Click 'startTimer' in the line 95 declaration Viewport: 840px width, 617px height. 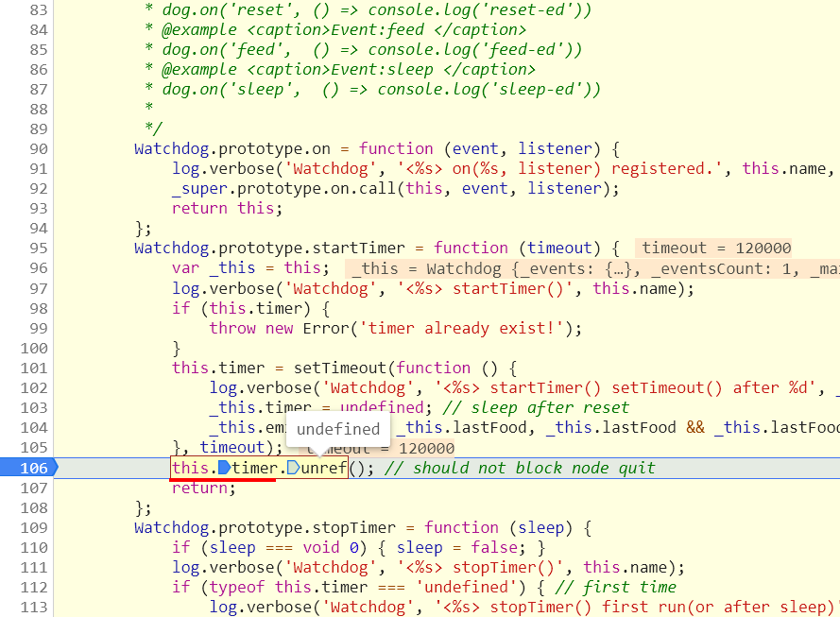click(x=358, y=249)
